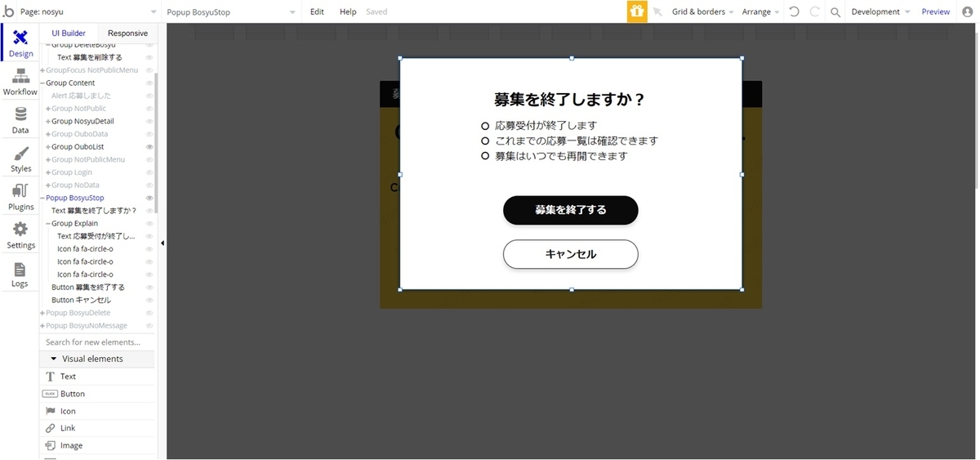Click the element tree vertical scrollbar
This screenshot has width=980, height=460.
click(x=156, y=143)
